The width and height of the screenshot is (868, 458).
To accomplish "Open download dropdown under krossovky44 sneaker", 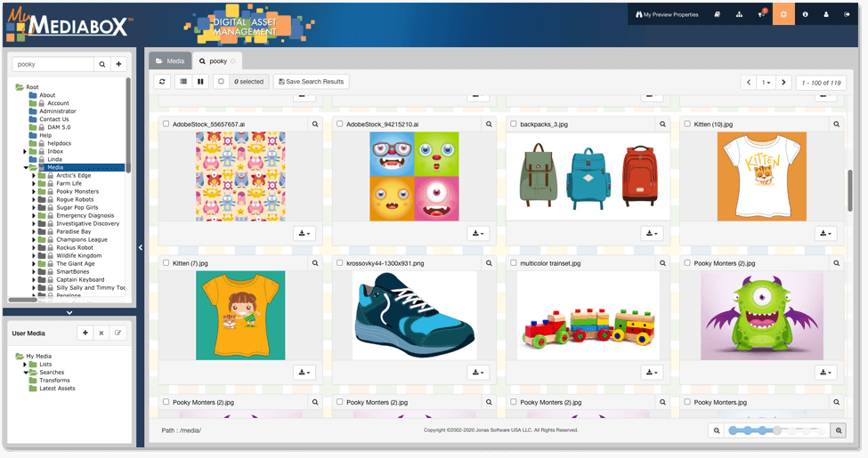I will (478, 373).
